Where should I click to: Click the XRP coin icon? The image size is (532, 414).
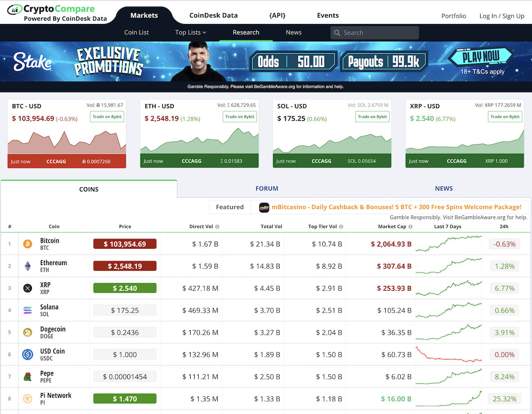point(27,288)
